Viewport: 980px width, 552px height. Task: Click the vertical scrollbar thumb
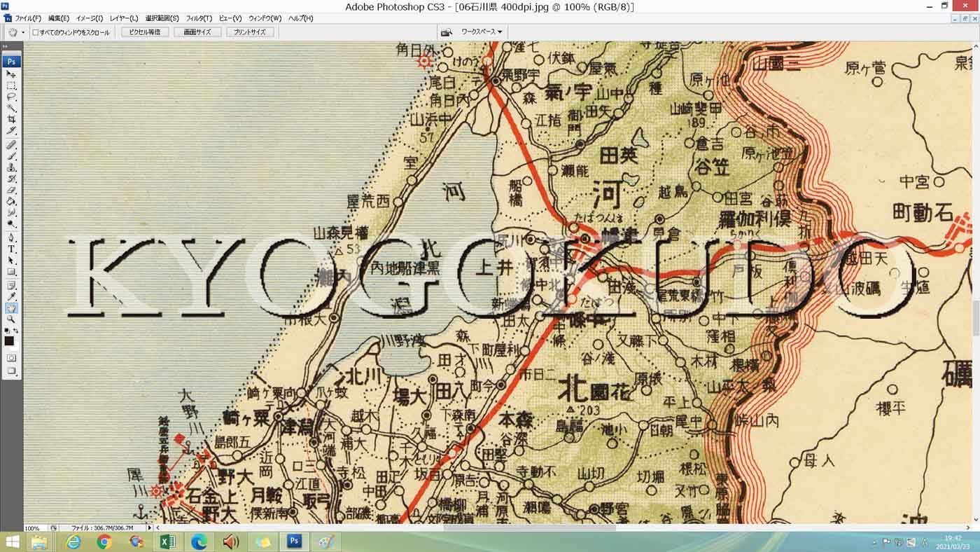[976, 319]
